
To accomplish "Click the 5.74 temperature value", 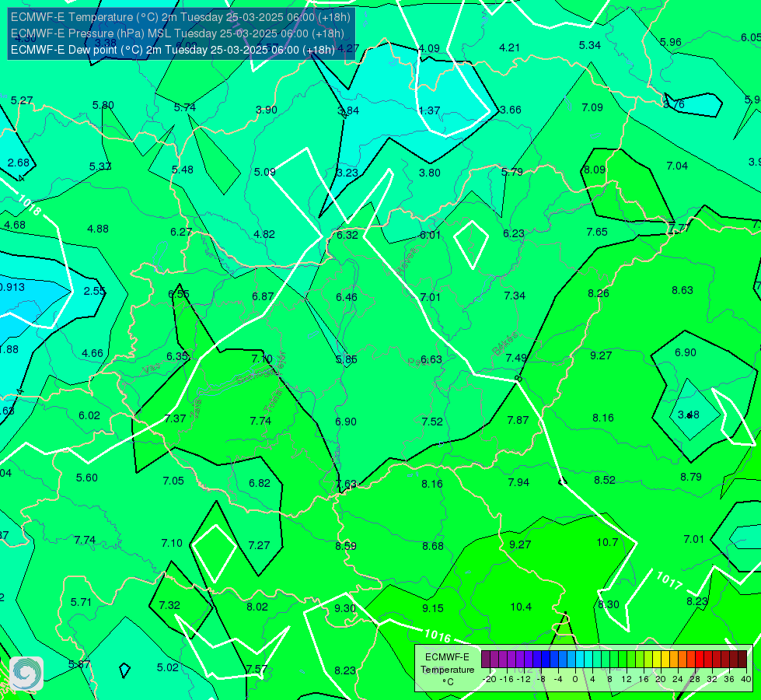I will click(184, 108).
